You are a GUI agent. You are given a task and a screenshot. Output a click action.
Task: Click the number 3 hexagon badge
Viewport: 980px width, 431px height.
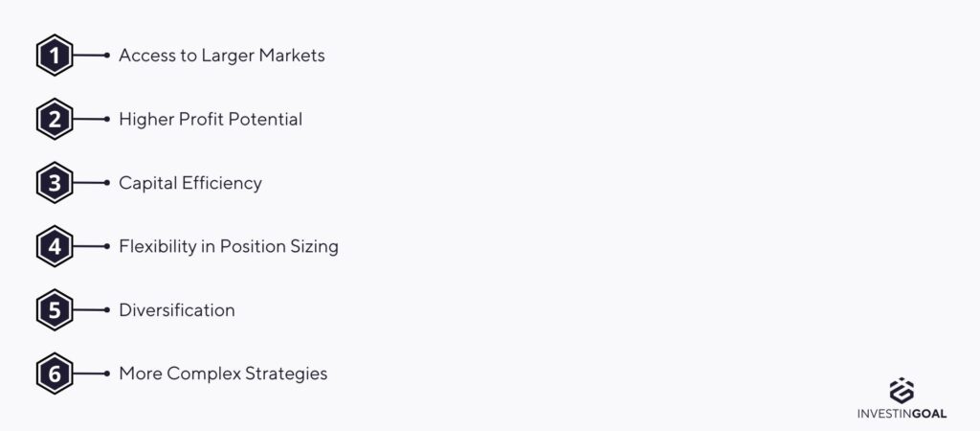(55, 183)
